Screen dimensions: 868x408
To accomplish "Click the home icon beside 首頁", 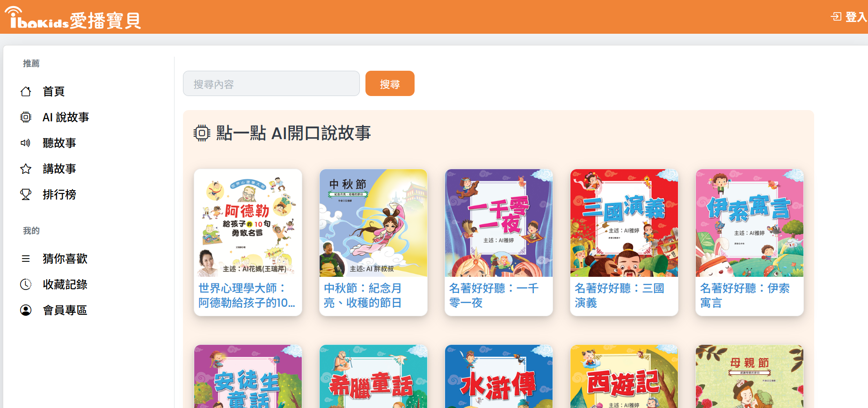I will (26, 91).
